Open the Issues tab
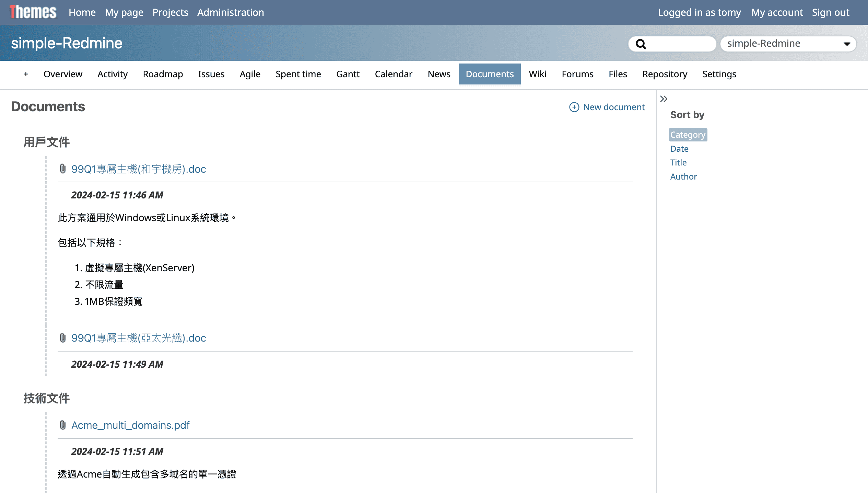This screenshot has height=493, width=868. coord(211,74)
